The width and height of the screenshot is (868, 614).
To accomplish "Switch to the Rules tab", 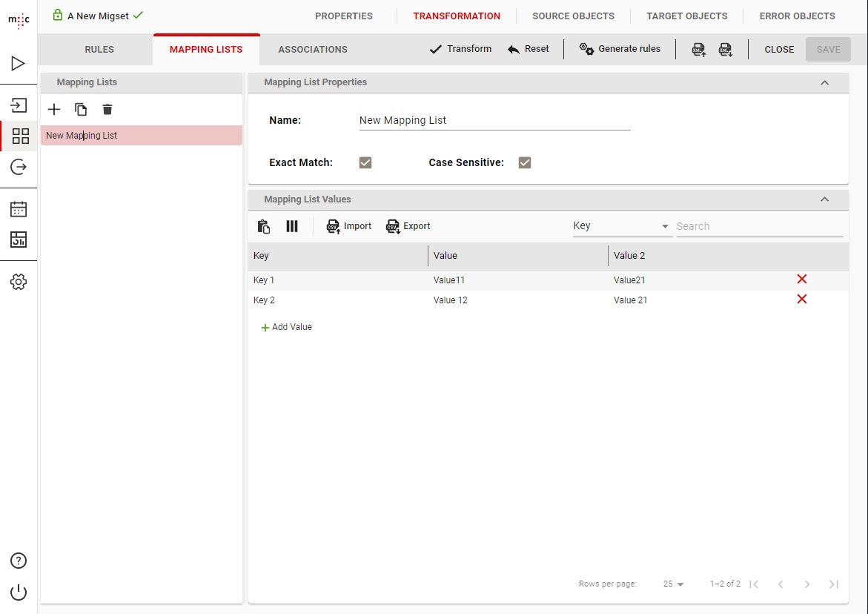I will [x=99, y=50].
